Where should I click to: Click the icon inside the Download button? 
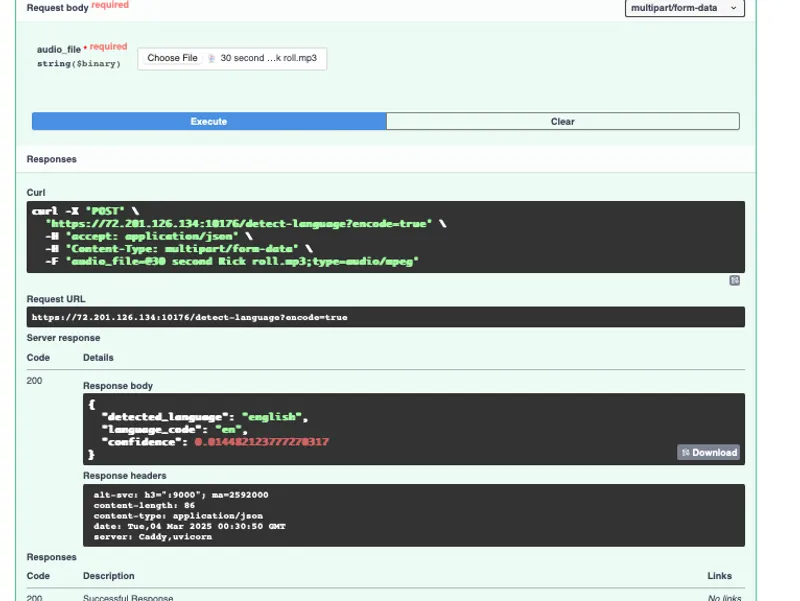[x=685, y=453]
